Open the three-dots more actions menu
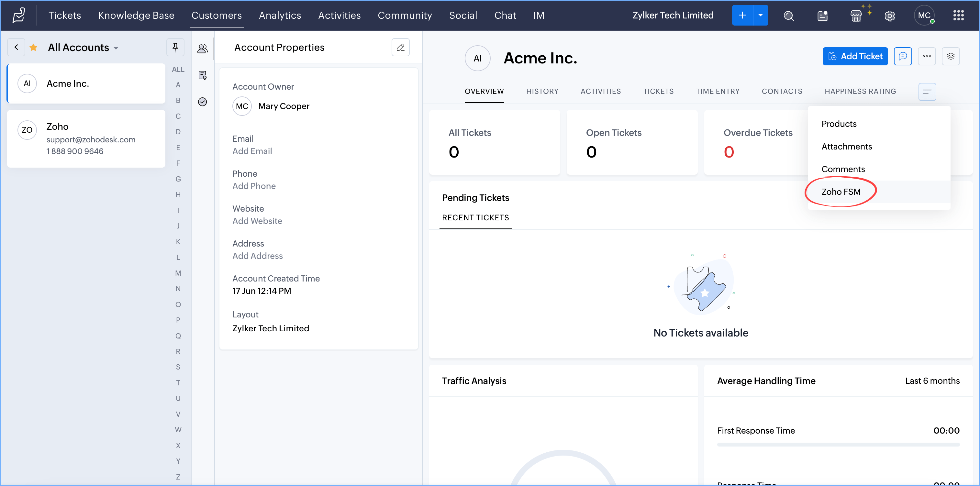The image size is (980, 486). click(x=926, y=56)
